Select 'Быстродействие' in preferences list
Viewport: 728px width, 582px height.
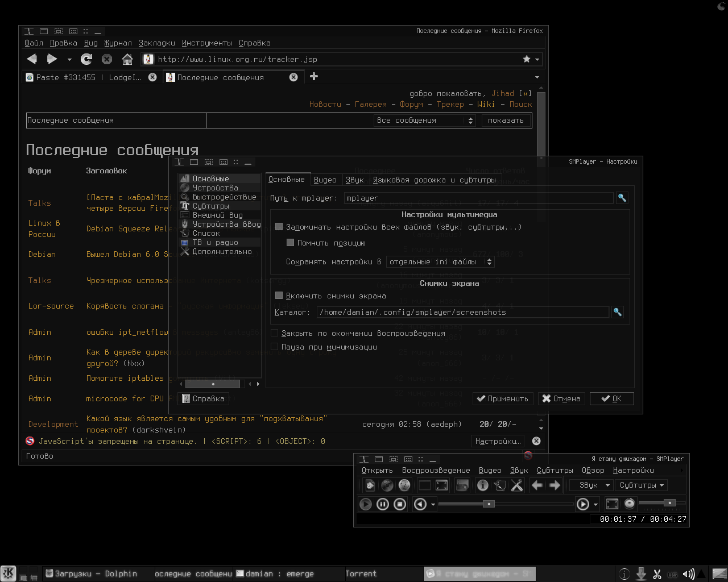pyautogui.click(x=220, y=197)
